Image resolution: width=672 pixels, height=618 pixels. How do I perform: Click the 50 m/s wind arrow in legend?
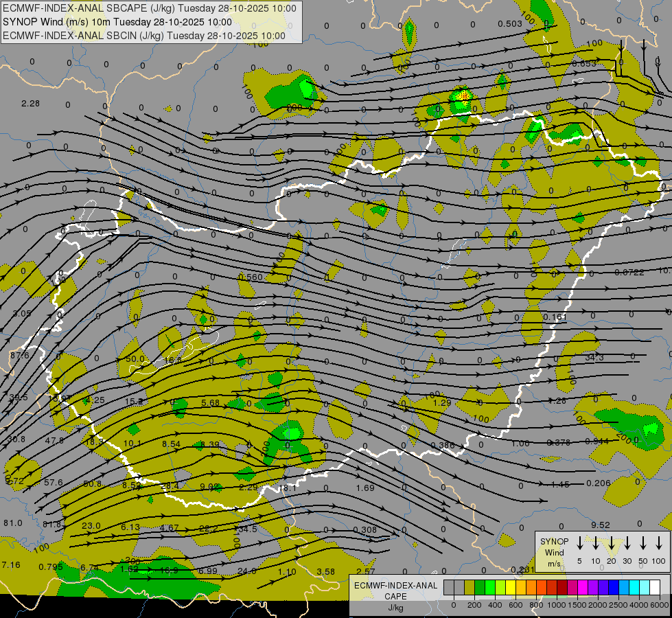click(x=643, y=543)
